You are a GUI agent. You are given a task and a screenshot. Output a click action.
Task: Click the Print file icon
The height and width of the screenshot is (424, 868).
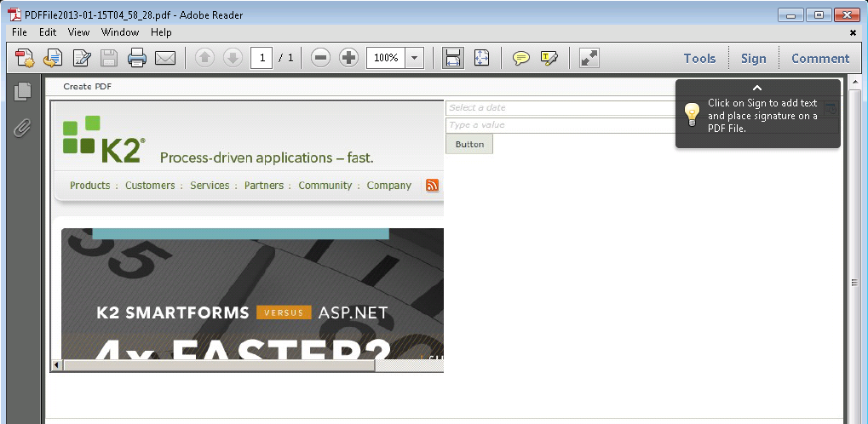137,58
